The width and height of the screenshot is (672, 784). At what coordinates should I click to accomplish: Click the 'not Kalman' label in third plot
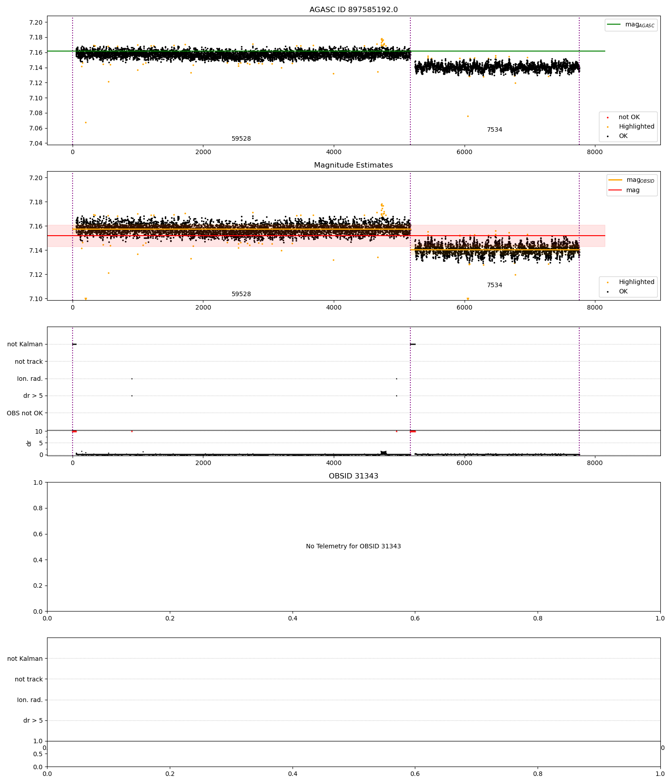coord(25,345)
